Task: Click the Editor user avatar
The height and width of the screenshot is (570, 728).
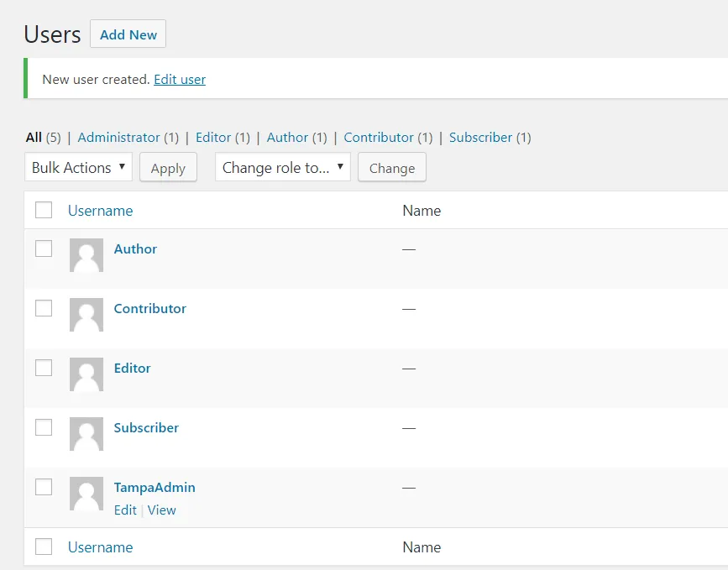Action: pos(86,374)
